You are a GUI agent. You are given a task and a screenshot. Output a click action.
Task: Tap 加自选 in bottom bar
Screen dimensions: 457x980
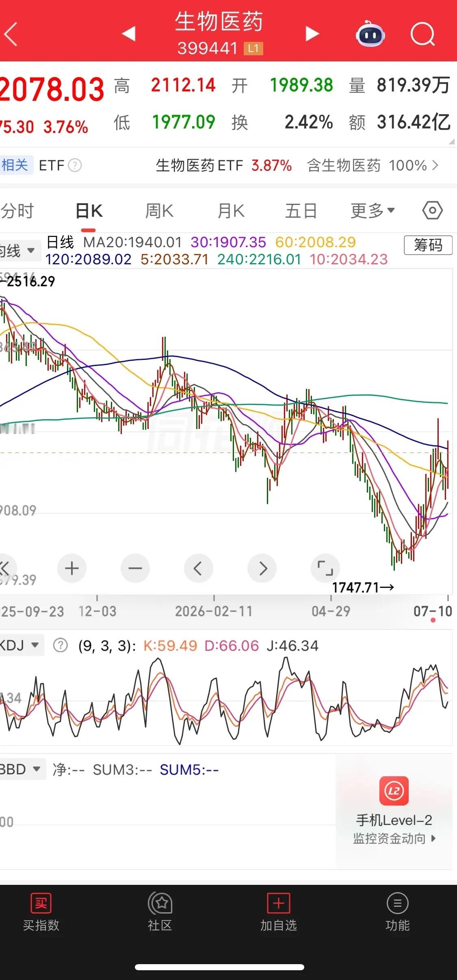[279, 911]
